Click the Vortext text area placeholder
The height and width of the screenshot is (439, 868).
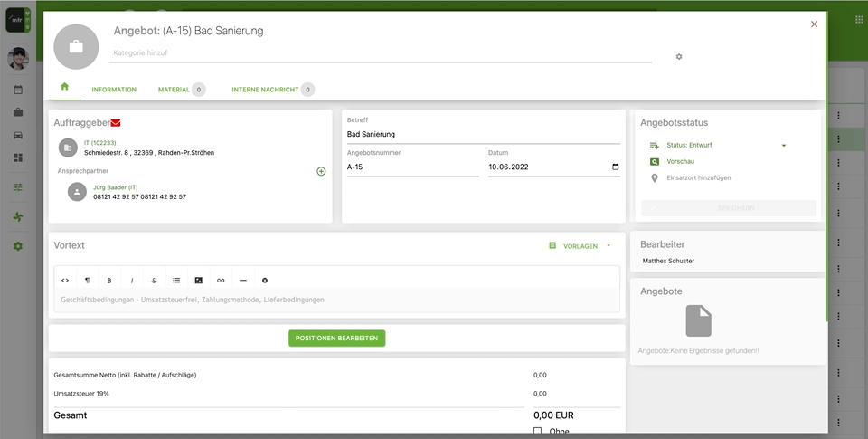(336, 300)
